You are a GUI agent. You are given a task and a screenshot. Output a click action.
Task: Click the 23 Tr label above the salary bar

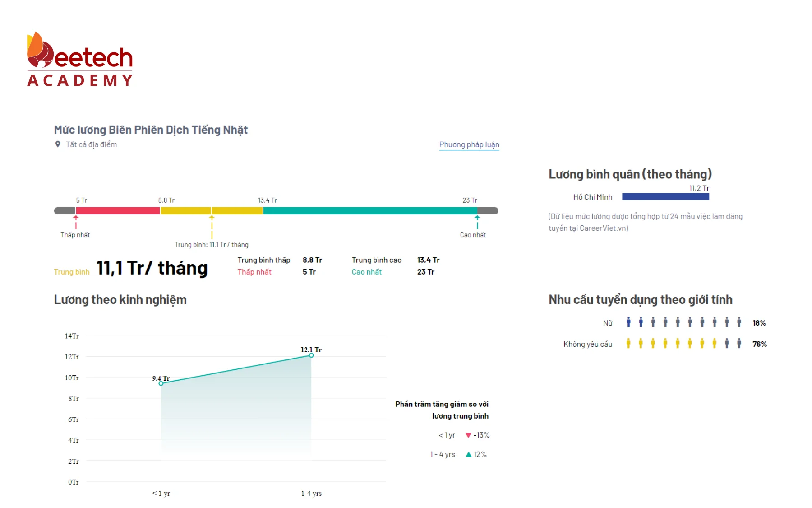(470, 200)
